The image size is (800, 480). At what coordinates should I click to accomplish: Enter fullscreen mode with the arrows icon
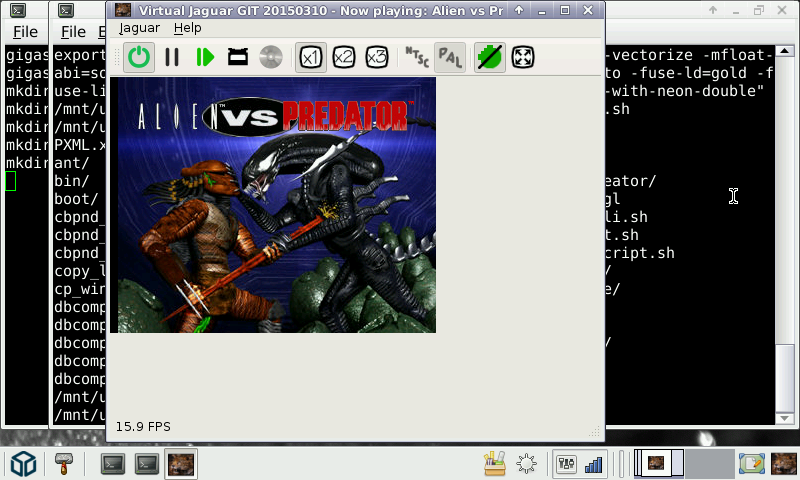pos(523,57)
